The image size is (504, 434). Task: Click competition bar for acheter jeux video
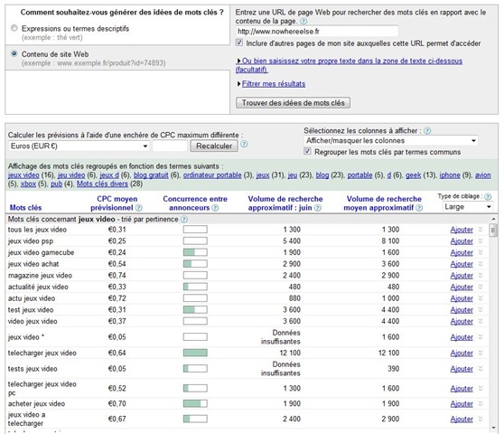pos(195,403)
